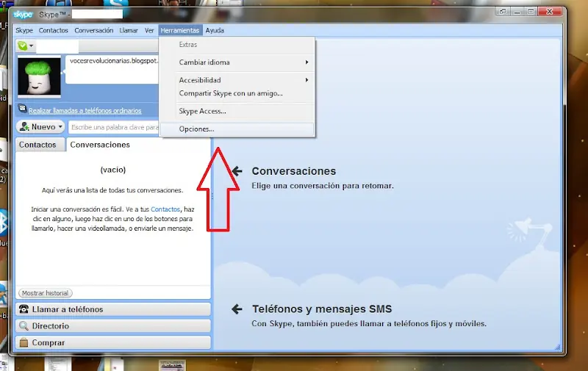588x371 pixels.
Task: Open the Nuevo contact dropdown button
Action: click(x=40, y=126)
